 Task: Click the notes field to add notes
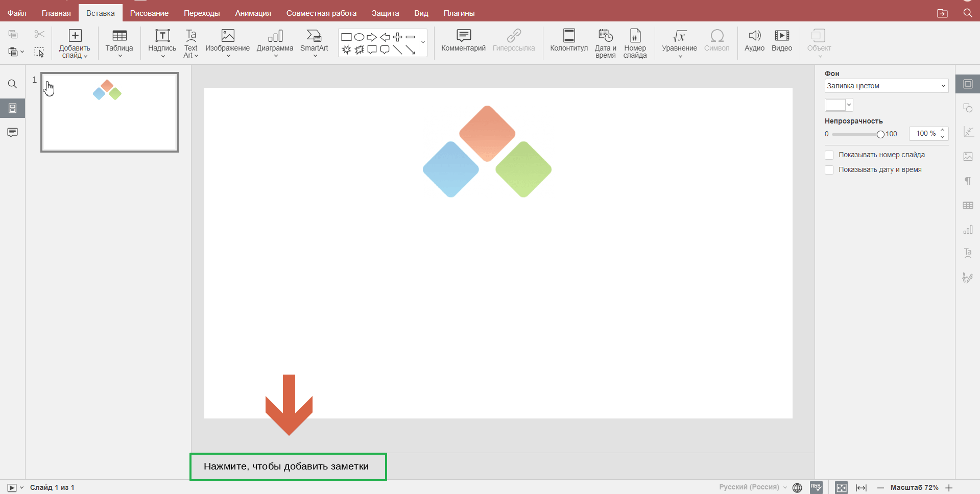(x=288, y=466)
